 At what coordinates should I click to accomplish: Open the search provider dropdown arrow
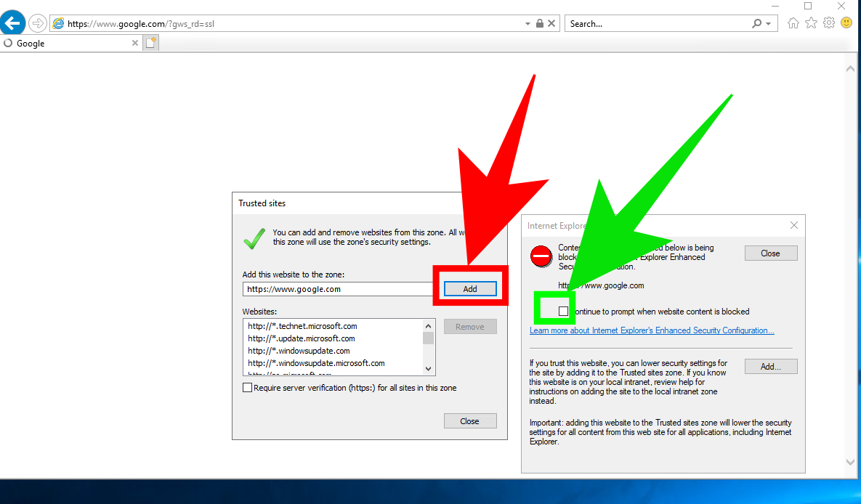(x=768, y=24)
